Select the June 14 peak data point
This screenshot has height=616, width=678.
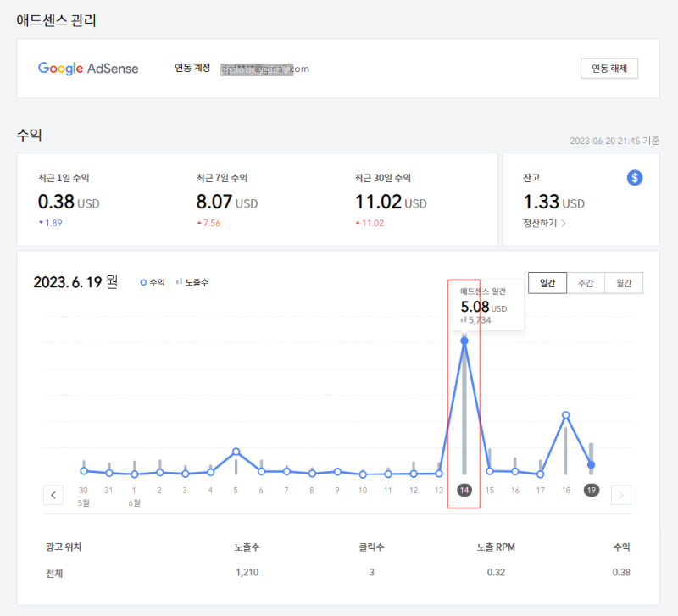click(x=463, y=340)
